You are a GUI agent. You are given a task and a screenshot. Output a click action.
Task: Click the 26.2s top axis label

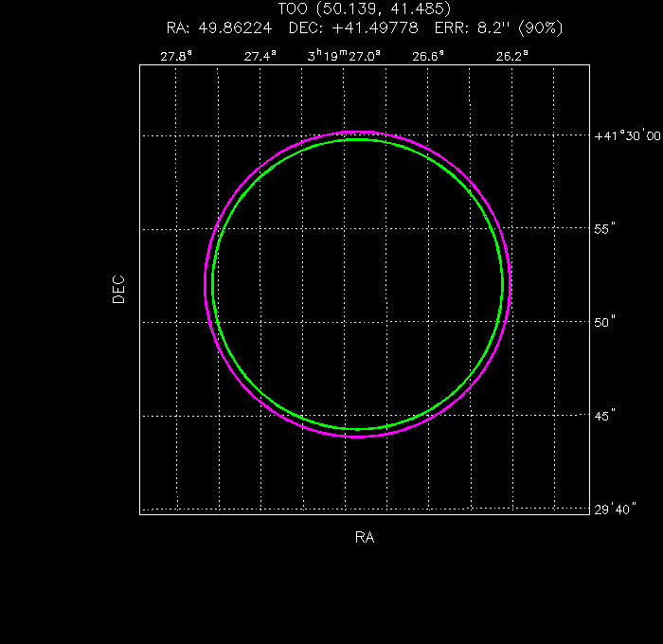click(511, 56)
